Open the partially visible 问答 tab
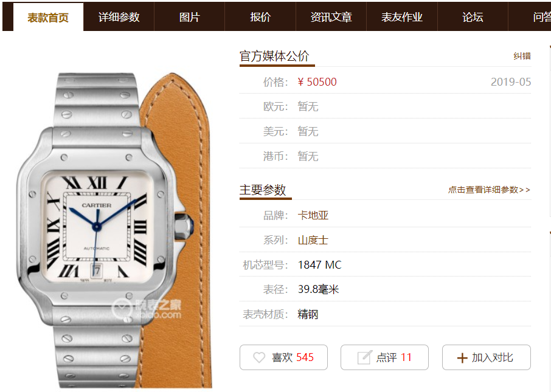 tap(541, 17)
